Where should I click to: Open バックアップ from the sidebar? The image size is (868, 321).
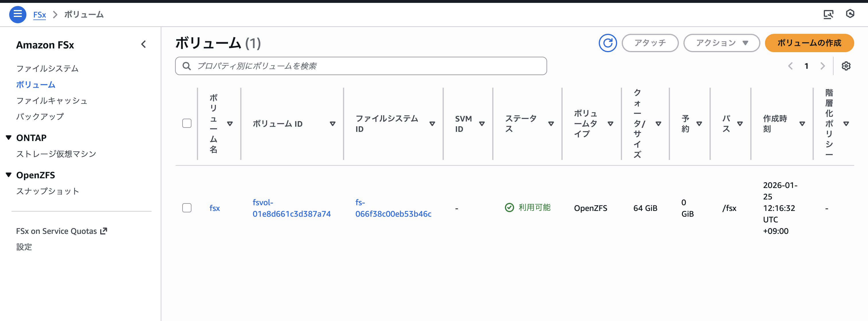40,116
